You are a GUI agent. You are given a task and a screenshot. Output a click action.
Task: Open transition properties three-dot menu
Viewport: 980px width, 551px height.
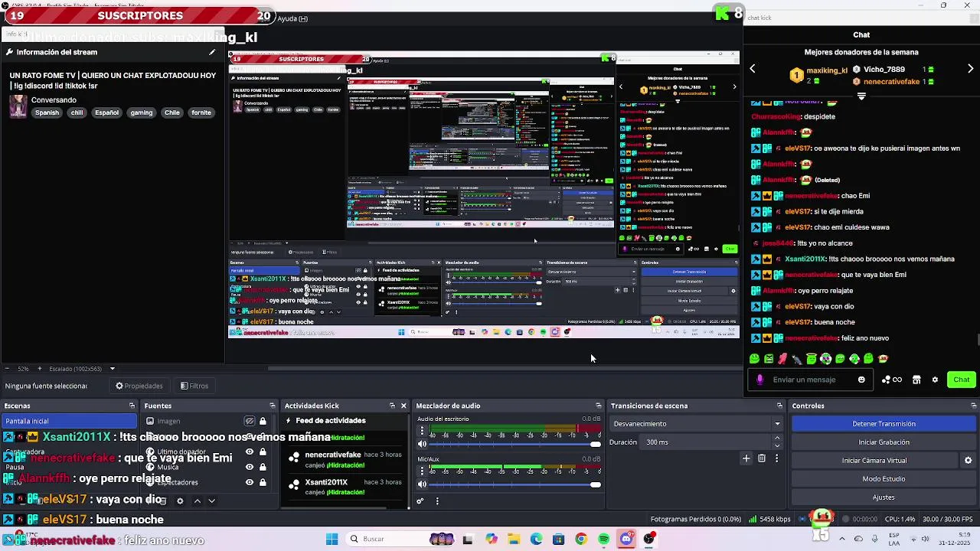(x=776, y=458)
